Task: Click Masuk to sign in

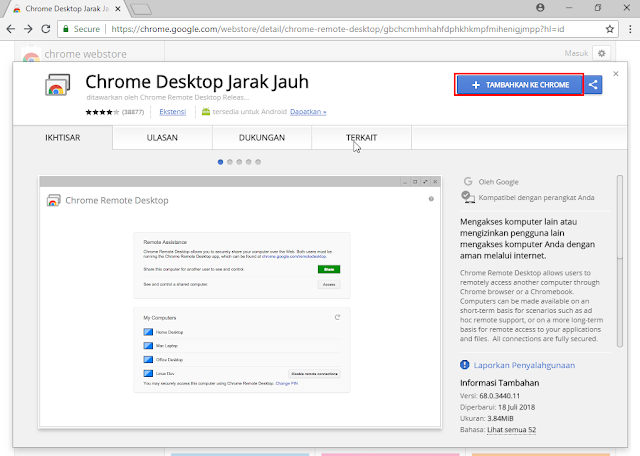Action: pyautogui.click(x=576, y=53)
